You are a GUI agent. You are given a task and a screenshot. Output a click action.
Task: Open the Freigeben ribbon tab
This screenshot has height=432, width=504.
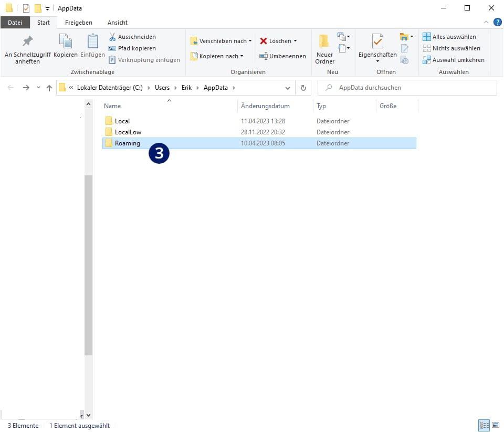click(78, 23)
